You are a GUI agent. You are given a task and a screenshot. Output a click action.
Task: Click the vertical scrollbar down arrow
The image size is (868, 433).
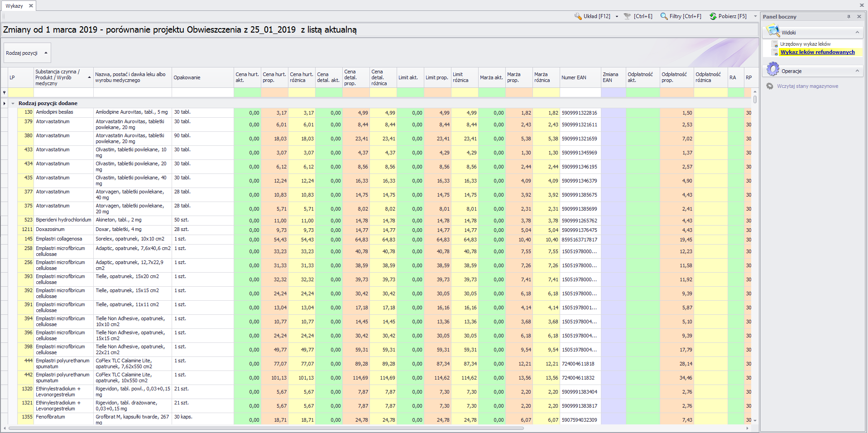click(755, 421)
